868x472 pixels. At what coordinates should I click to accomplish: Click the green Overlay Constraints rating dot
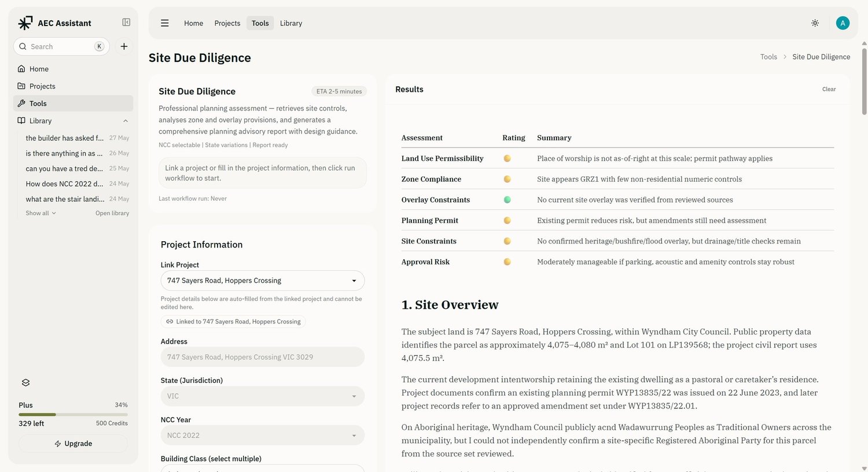[507, 200]
